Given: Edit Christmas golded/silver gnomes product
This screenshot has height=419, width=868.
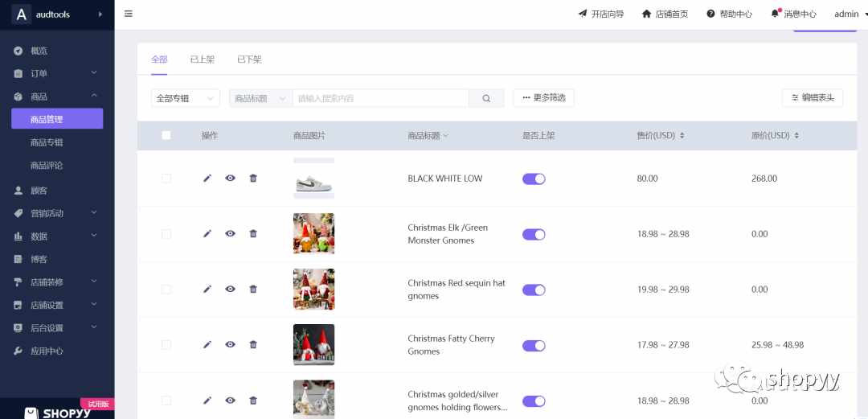Looking at the screenshot, I should [207, 401].
